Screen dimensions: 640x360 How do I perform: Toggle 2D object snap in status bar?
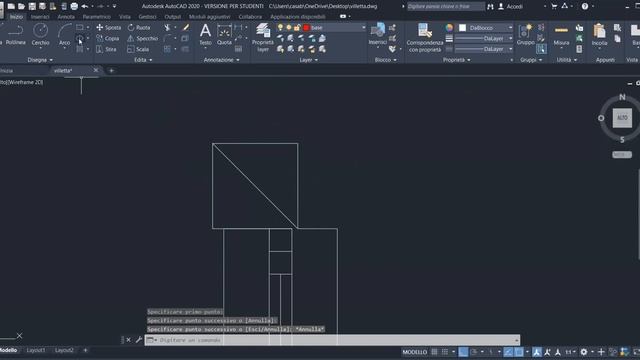(519, 352)
